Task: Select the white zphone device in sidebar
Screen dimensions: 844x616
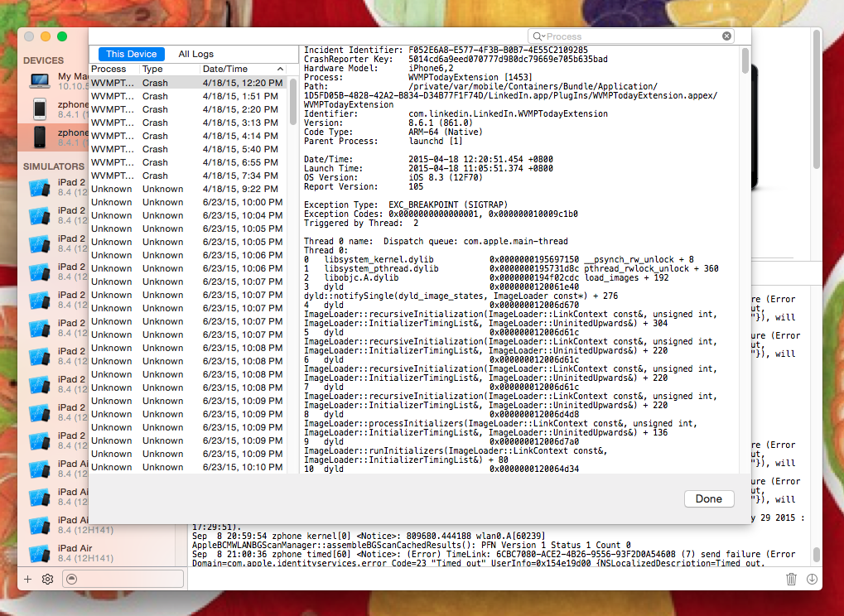Action: [x=39, y=109]
